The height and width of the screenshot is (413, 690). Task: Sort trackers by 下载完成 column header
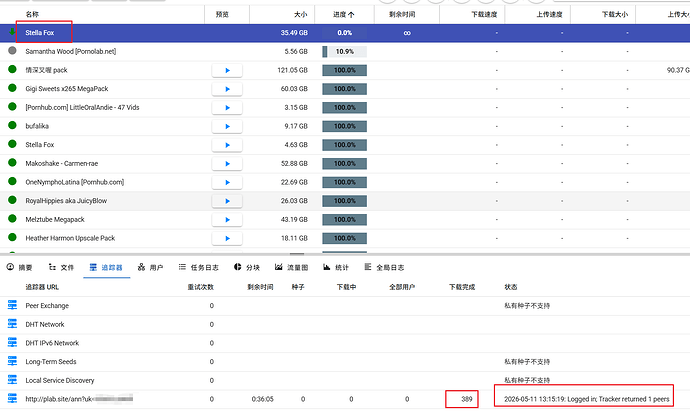pos(462,287)
